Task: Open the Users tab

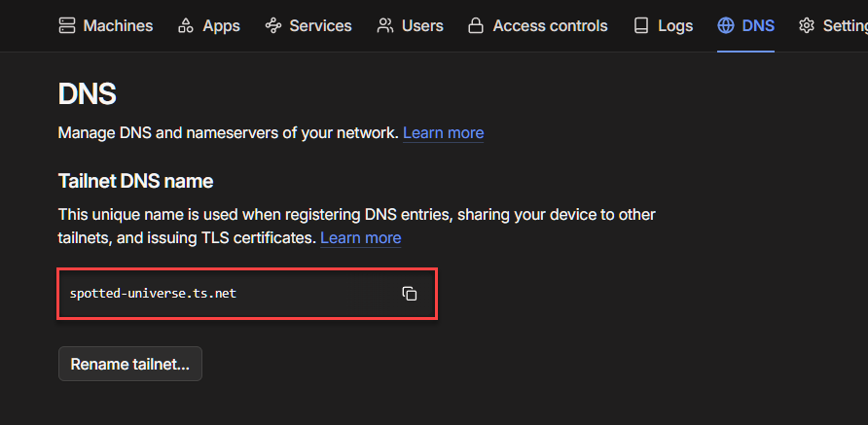Action: tap(421, 26)
